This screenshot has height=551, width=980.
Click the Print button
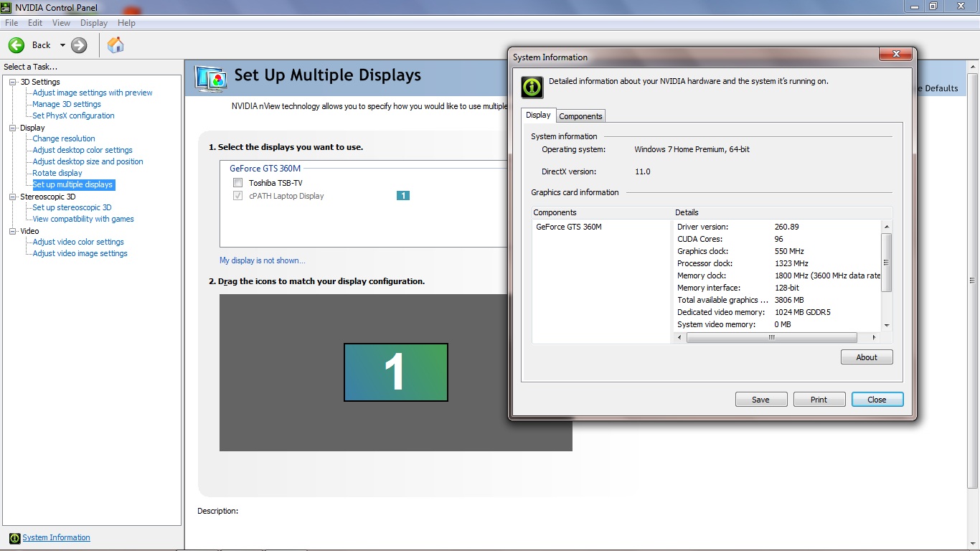819,400
